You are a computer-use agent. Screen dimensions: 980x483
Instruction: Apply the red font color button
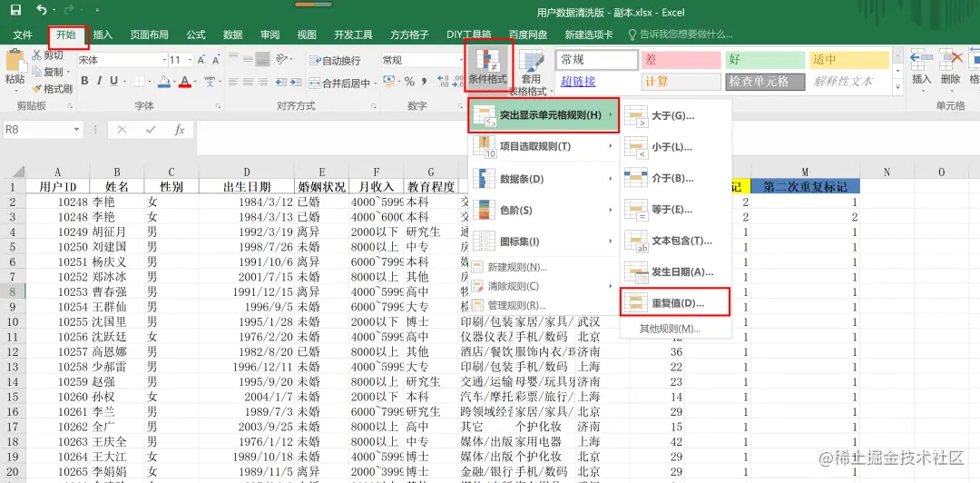(184, 82)
